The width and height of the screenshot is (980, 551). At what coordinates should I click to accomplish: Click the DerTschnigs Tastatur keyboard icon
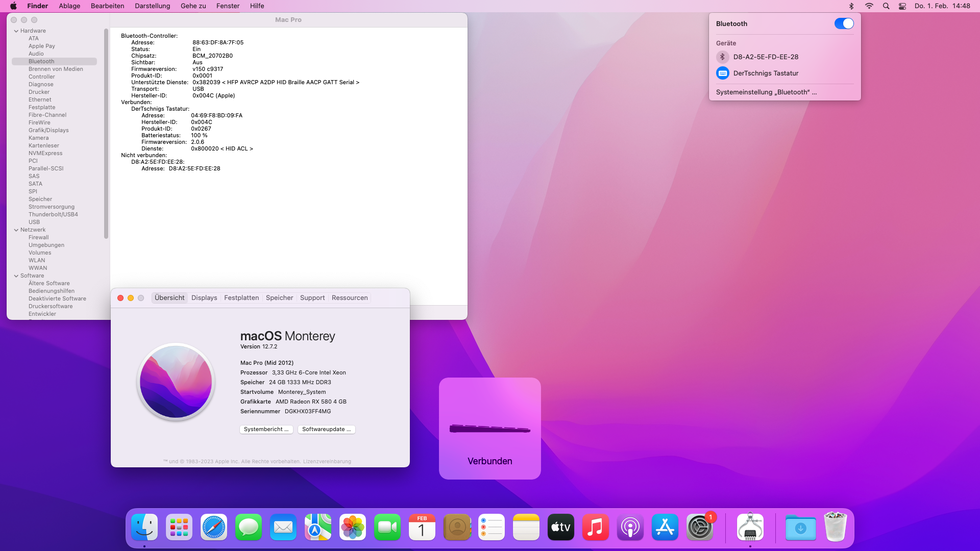[x=722, y=73]
